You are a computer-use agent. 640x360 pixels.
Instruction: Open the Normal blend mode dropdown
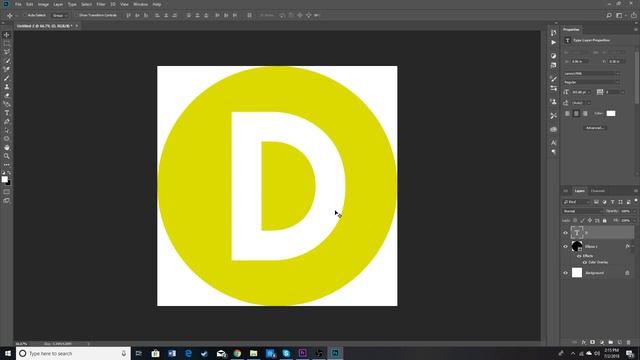click(582, 211)
